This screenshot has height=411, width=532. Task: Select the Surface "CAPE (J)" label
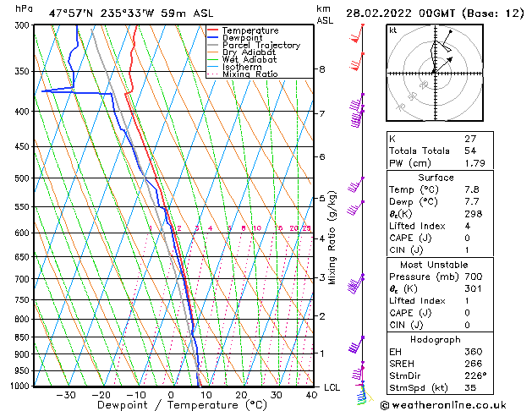410,238
